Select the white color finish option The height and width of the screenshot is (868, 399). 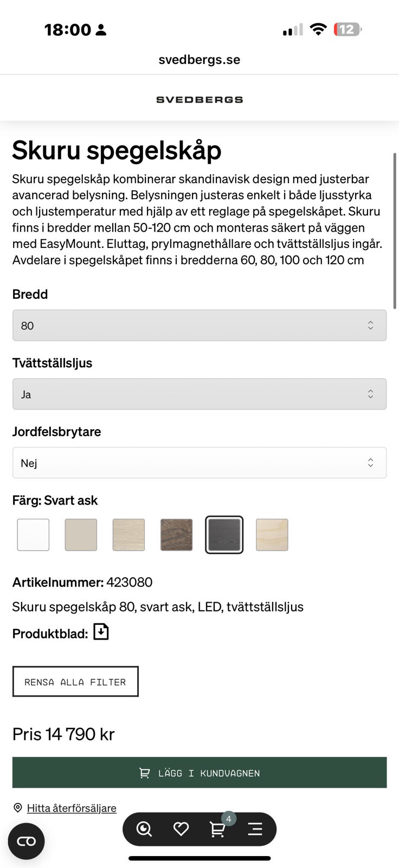(x=33, y=534)
